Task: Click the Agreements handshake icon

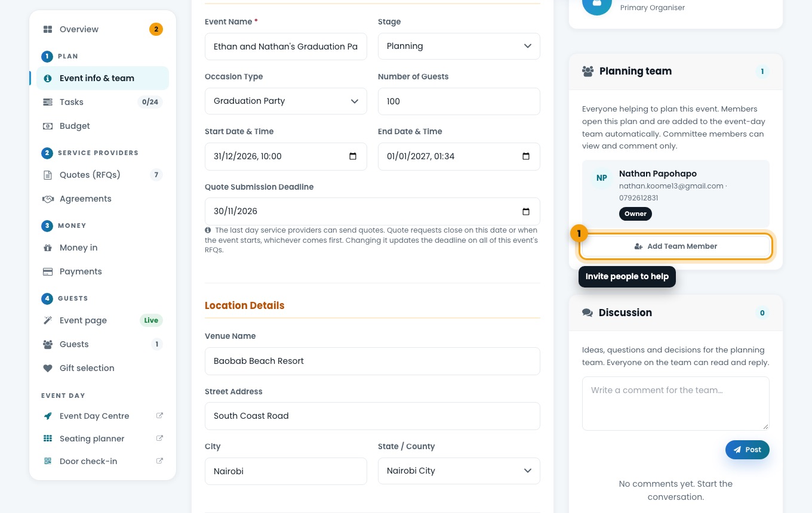Action: [x=48, y=199]
